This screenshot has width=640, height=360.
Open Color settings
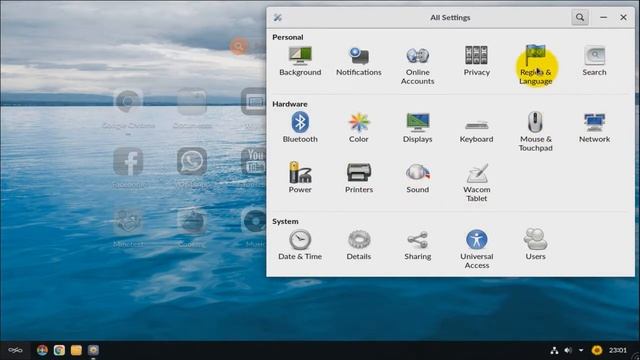coord(359,127)
